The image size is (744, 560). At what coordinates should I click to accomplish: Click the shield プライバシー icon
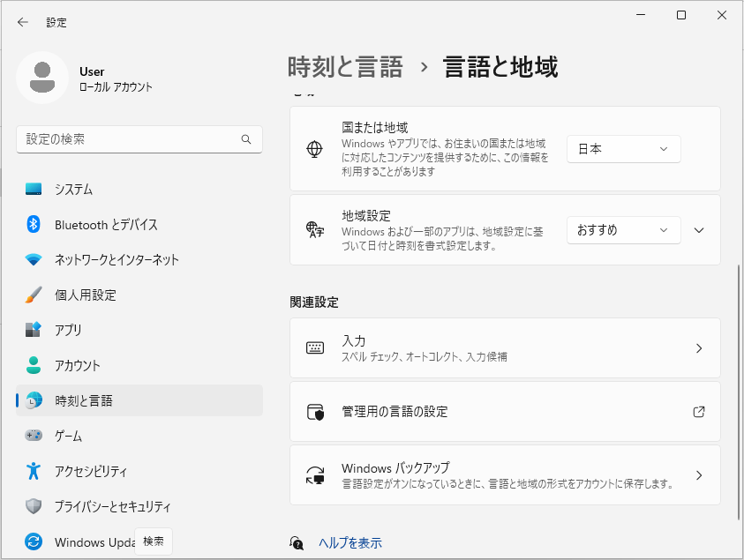click(x=34, y=506)
